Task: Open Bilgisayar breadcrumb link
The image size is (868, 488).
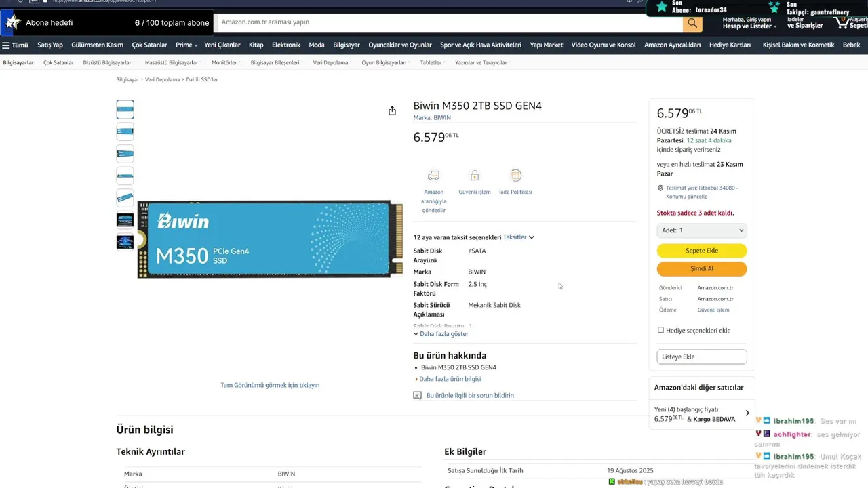Action: [127, 79]
